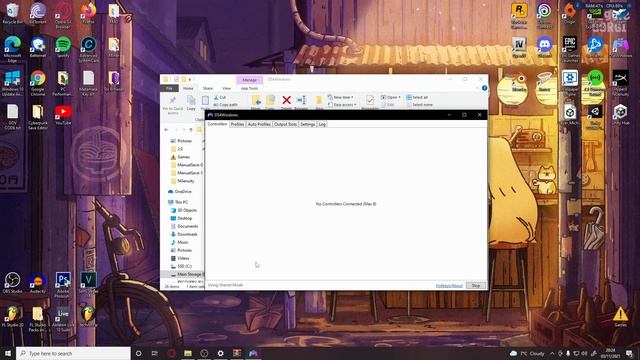Open the File menu in File Explorer
640x360 pixels.
(169, 88)
